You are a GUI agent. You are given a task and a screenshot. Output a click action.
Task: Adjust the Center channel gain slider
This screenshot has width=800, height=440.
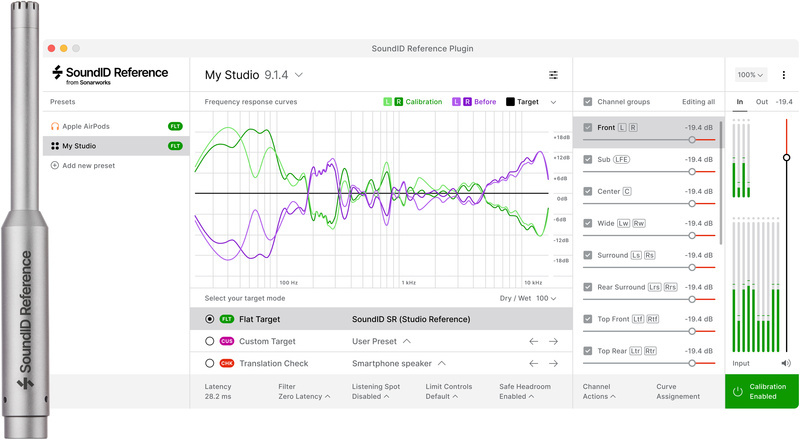coord(692,203)
